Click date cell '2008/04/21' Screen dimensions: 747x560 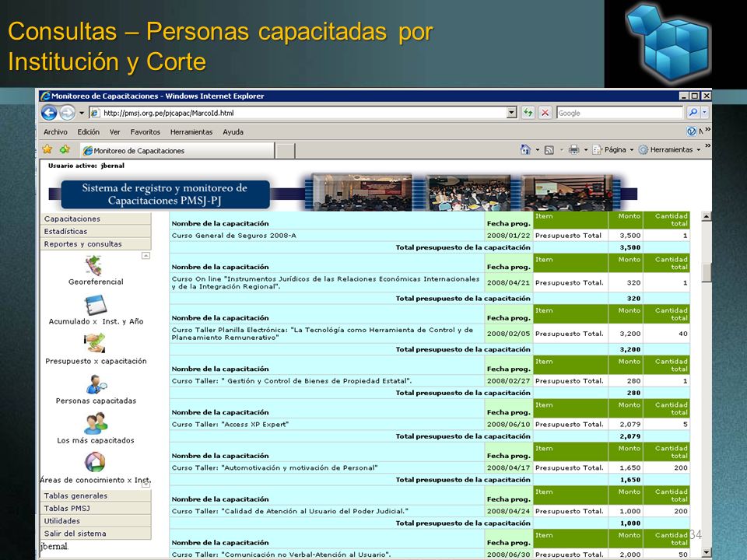[508, 283]
